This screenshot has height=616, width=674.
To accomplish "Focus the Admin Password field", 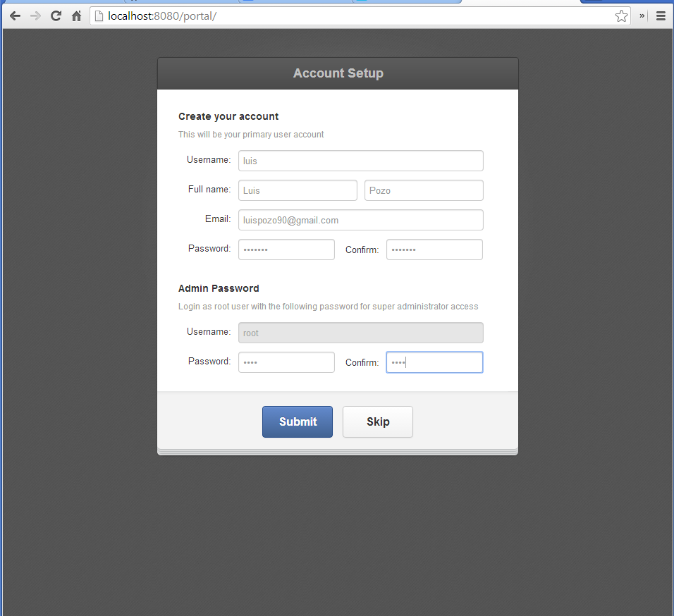I will (x=286, y=362).
